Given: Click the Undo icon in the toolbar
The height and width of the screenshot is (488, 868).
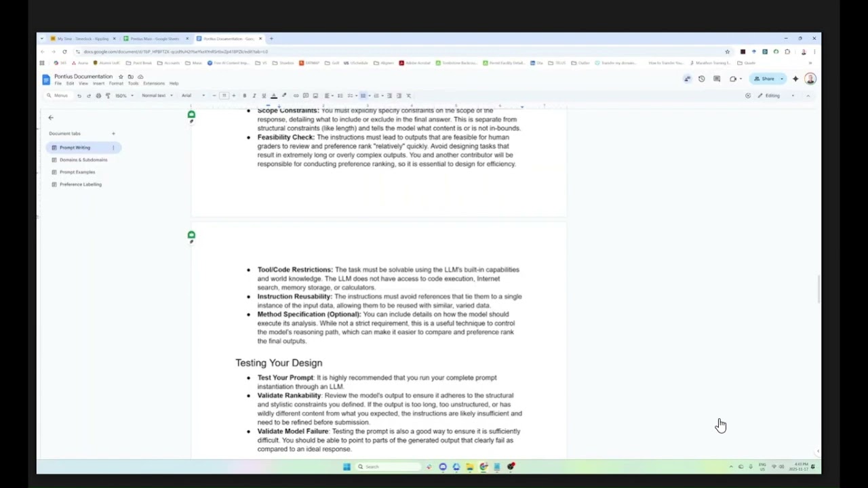Looking at the screenshot, I should click(x=79, y=96).
